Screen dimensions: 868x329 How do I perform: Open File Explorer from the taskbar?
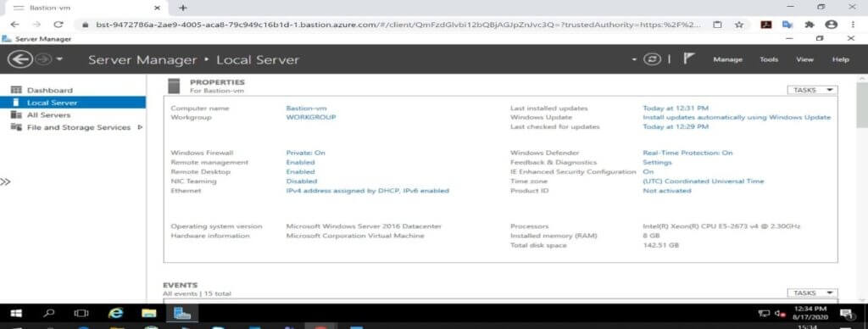(x=149, y=314)
